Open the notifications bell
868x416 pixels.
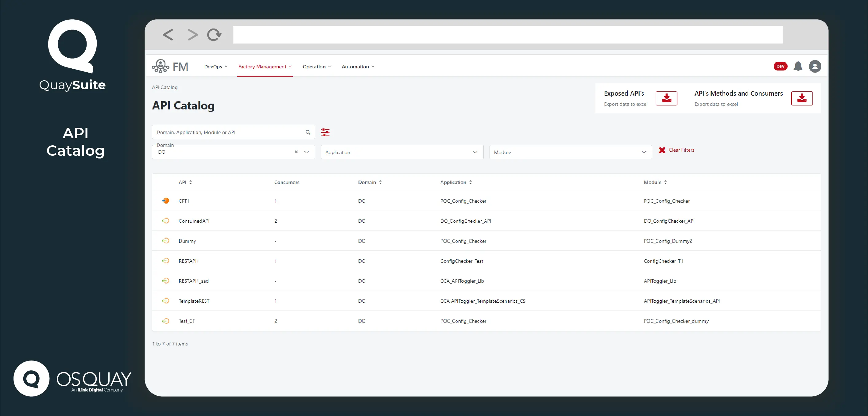click(798, 66)
